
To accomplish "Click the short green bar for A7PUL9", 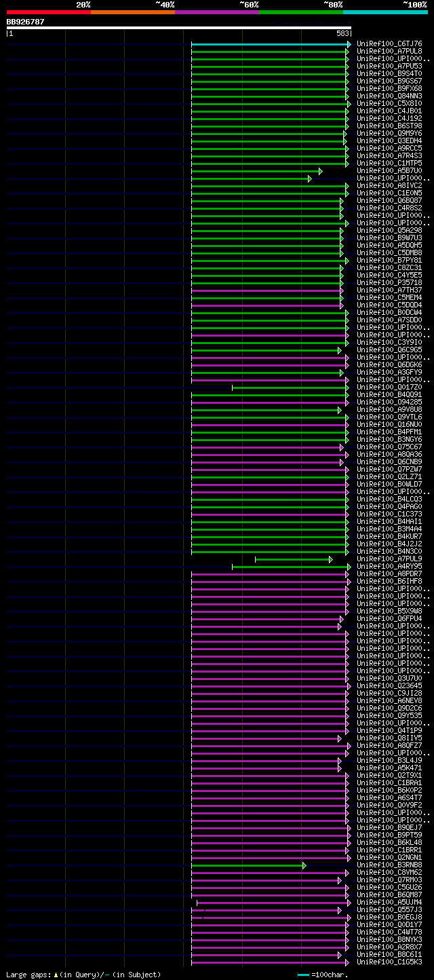I will click(293, 559).
